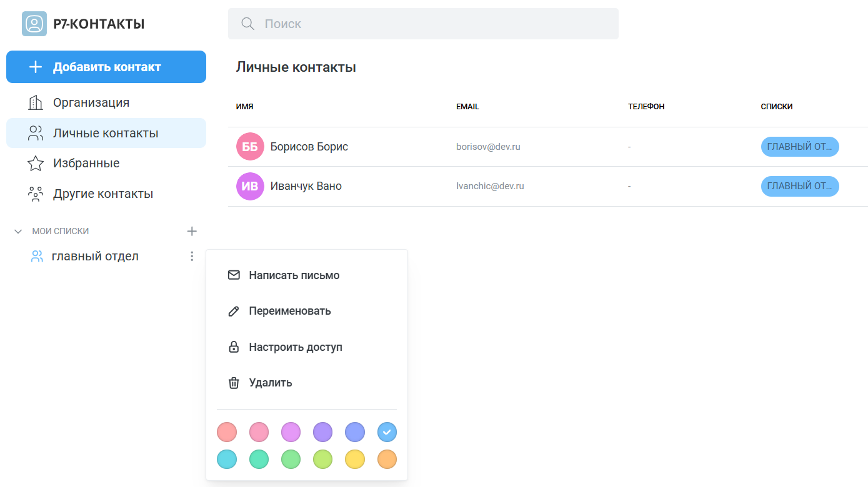Viewport: 868px width, 487px height.
Task: Click the magnifier search icon
Action: tap(247, 24)
